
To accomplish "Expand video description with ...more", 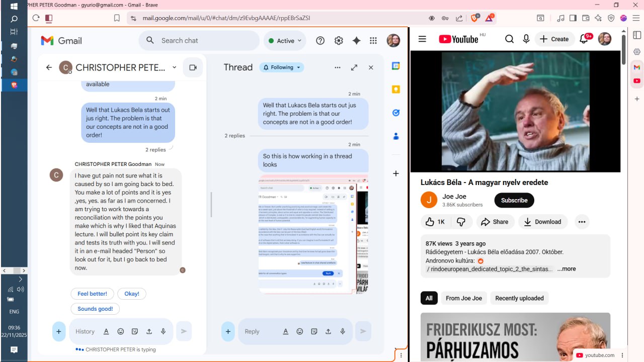I will [566, 269].
